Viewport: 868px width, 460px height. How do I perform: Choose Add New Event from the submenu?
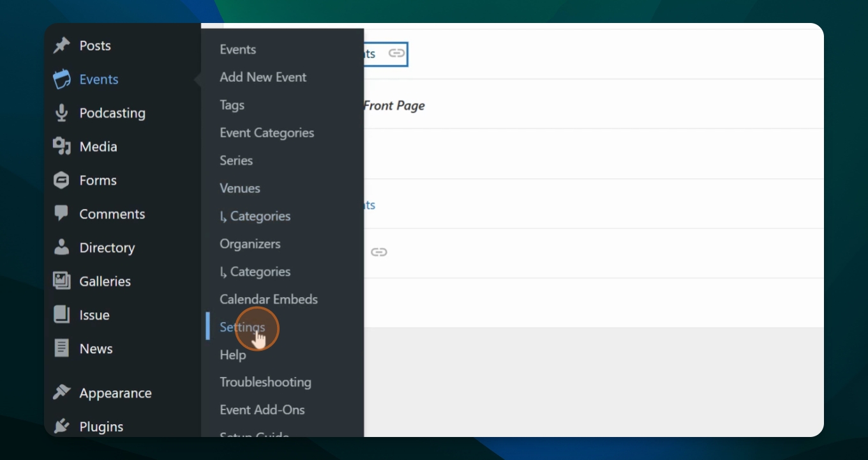point(263,77)
